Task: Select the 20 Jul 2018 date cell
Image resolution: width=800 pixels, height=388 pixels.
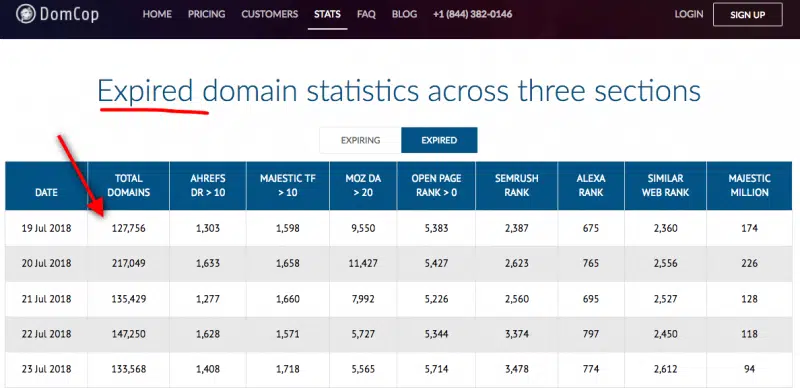Action: point(46,263)
